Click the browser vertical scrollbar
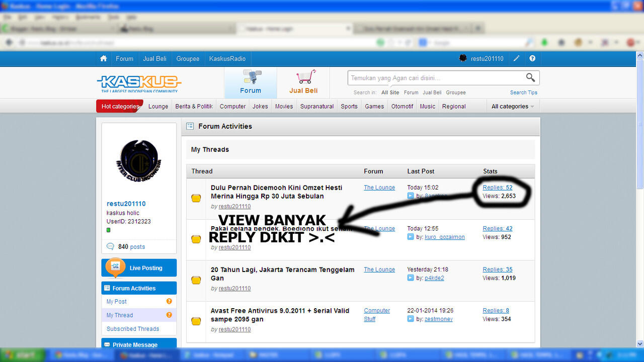 (639, 199)
